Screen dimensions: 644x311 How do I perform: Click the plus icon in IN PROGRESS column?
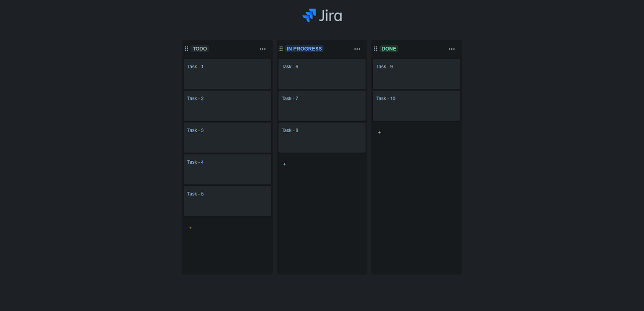pos(284,164)
